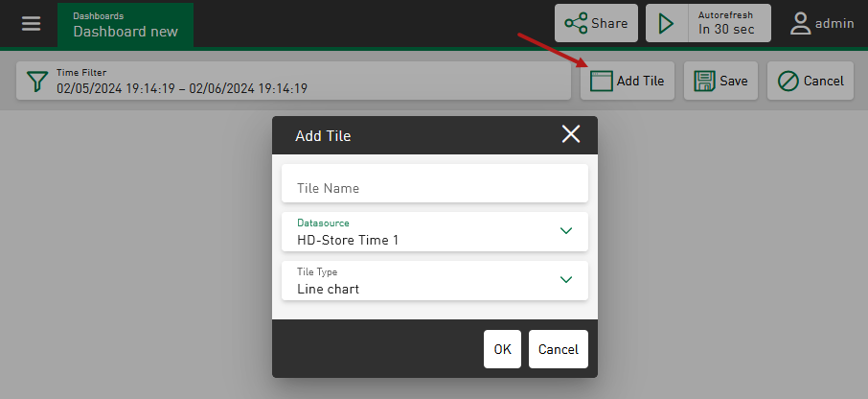Click the Time Filter funnel icon
The width and height of the screenshot is (868, 399).
point(37,82)
